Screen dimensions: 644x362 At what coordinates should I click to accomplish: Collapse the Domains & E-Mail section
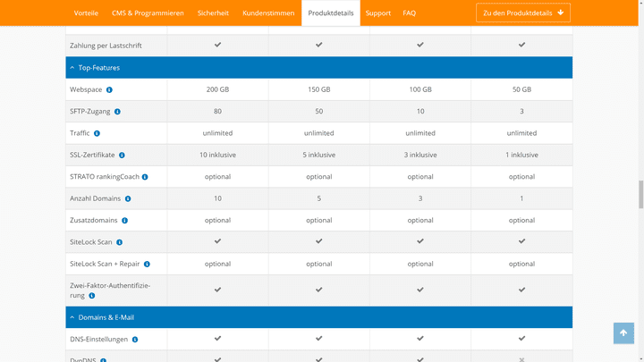point(72,317)
